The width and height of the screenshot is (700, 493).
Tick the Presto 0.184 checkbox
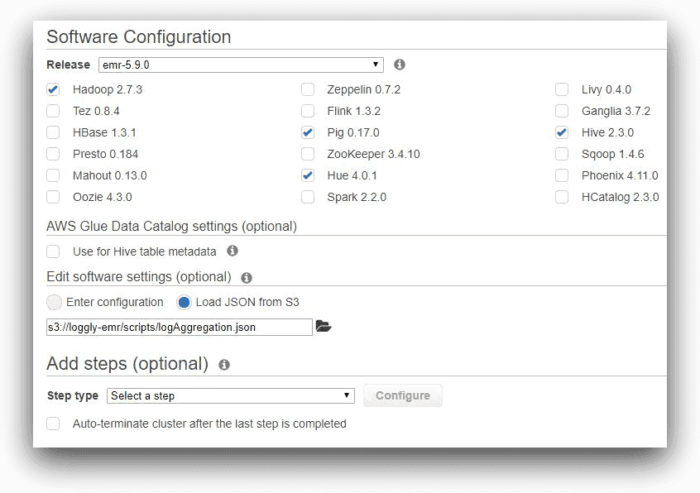(x=53, y=154)
